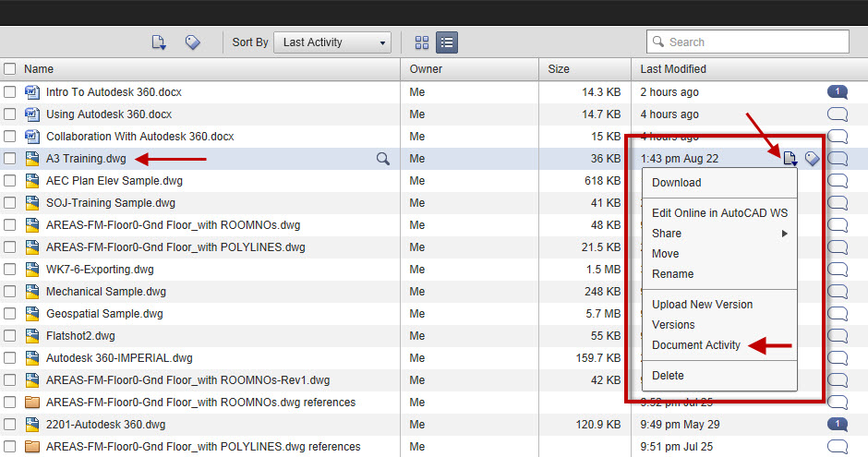Click tag icon on A3 Training.dwg row
Screen dimensions: 868x457
tap(812, 159)
